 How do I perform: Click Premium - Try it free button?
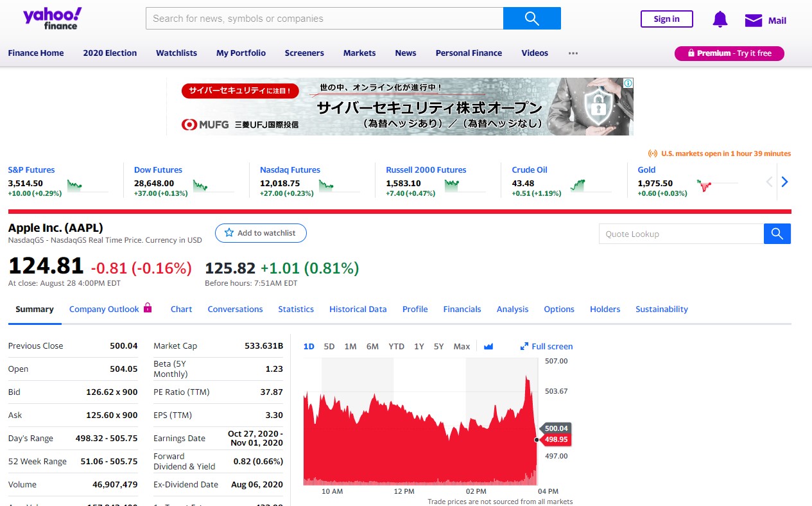click(729, 53)
